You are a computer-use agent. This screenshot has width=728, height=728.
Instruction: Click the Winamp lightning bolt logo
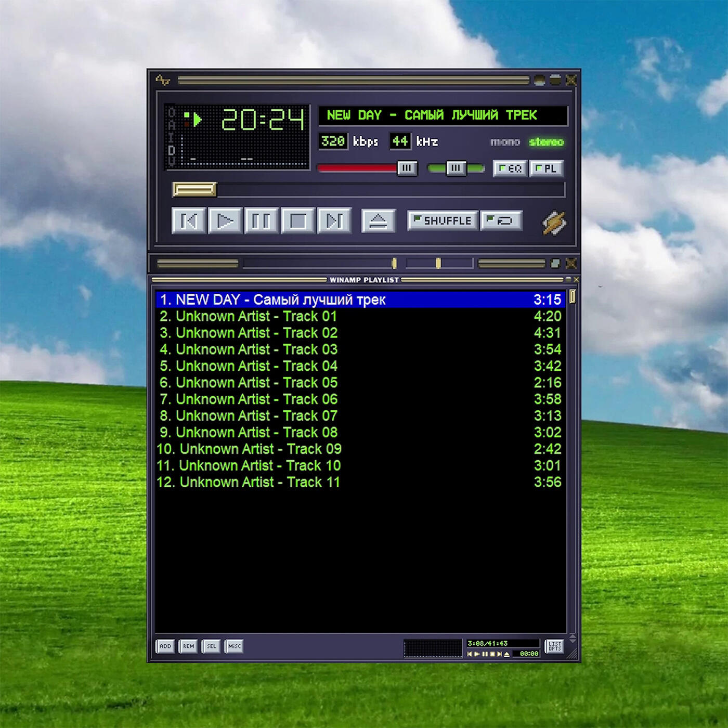pyautogui.click(x=554, y=223)
